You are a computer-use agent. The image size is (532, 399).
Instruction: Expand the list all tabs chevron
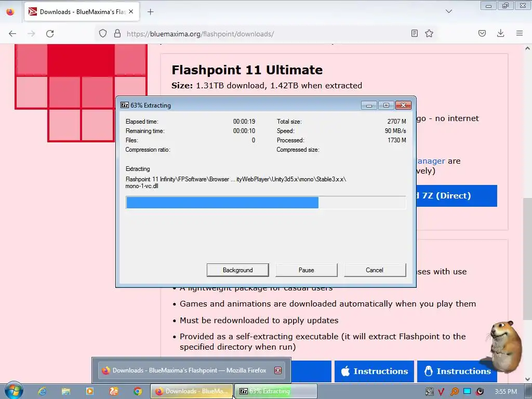click(448, 11)
